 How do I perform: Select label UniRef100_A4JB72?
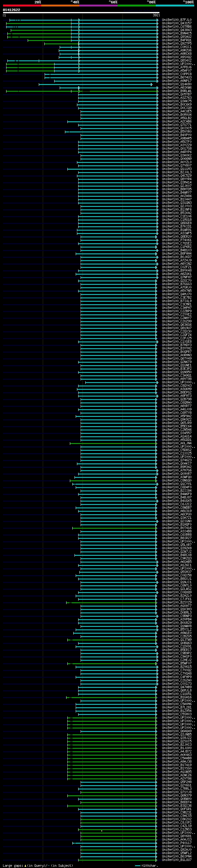[x=176, y=752]
